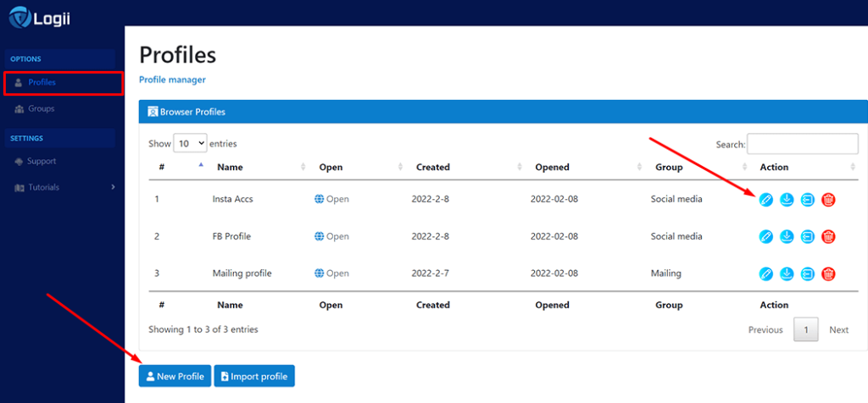The width and height of the screenshot is (868, 403).
Task: Click the Profile manager link
Action: pyautogui.click(x=172, y=80)
